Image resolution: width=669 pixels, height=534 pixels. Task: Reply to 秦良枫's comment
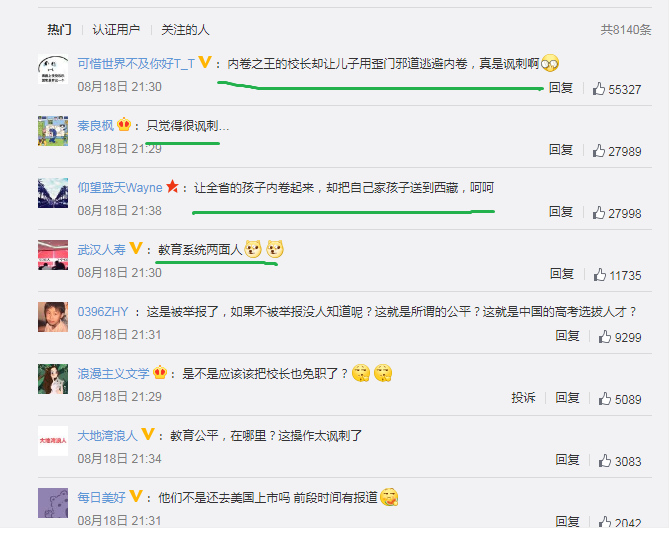pos(561,150)
